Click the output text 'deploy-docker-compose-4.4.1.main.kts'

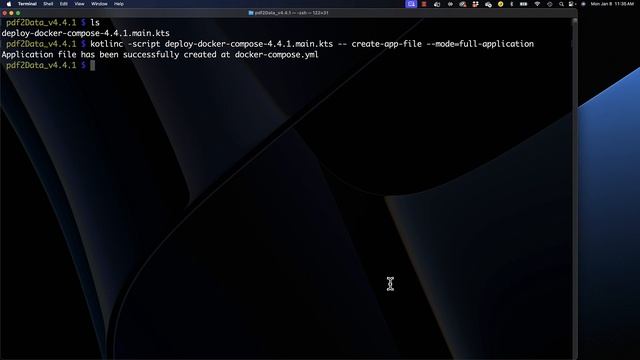pyautogui.click(x=86, y=33)
